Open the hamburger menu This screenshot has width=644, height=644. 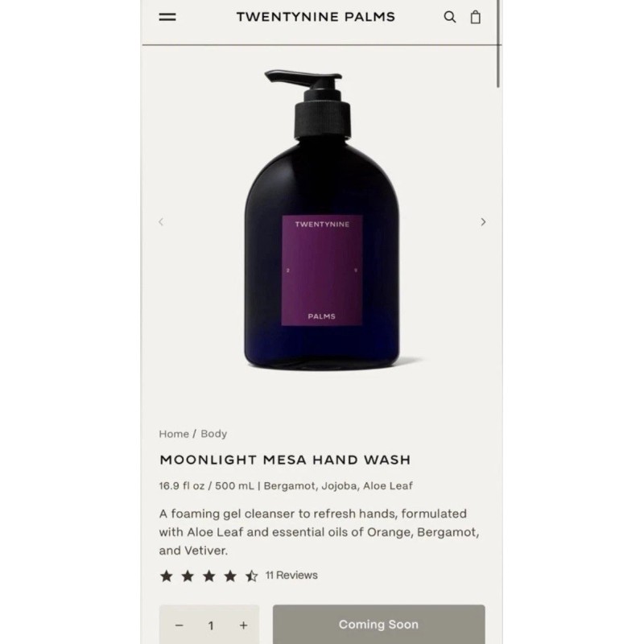(x=167, y=17)
